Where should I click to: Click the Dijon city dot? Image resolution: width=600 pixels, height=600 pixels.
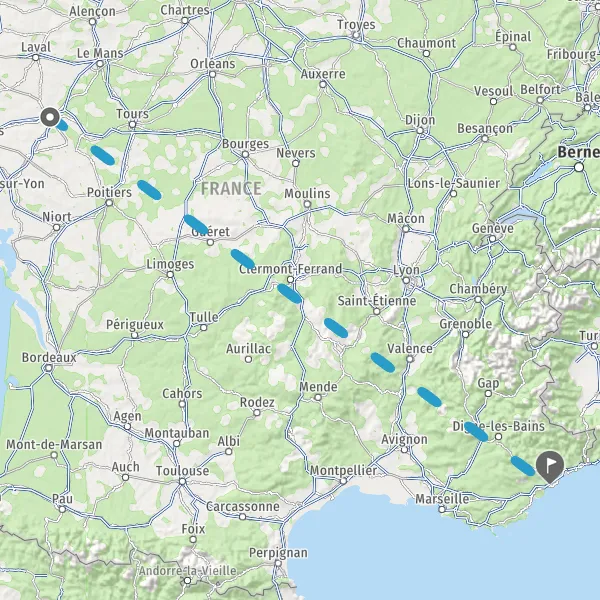pos(420,130)
